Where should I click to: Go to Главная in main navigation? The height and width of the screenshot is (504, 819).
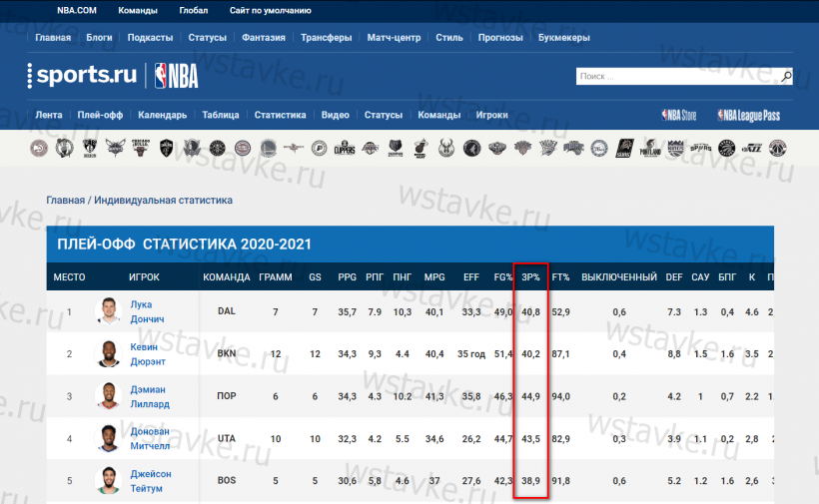(x=53, y=38)
